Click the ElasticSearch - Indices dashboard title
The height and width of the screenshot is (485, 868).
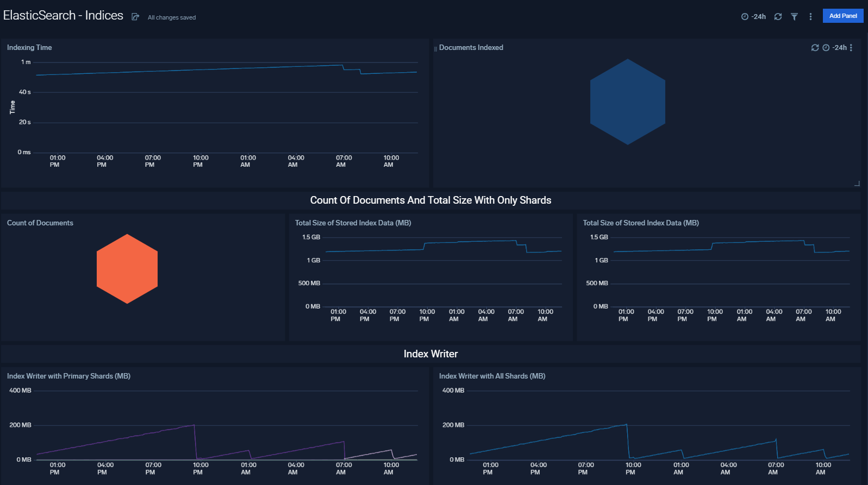pos(63,16)
